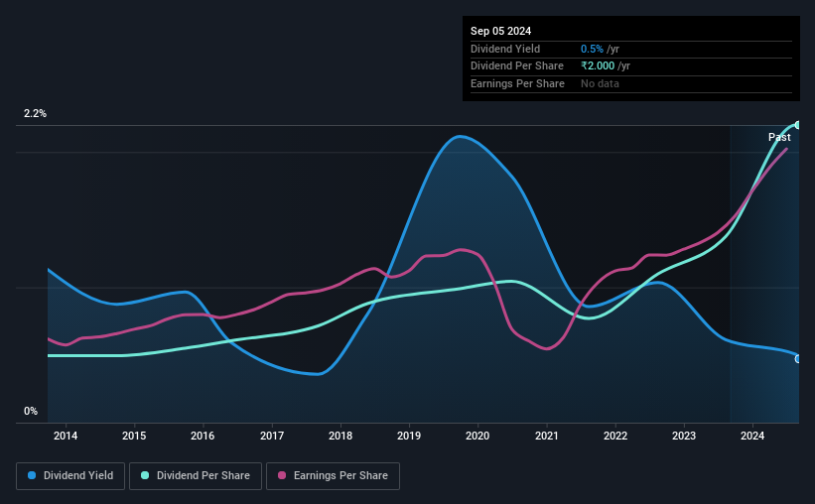Click the Earnings Per Share dip near 2021
The width and height of the screenshot is (815, 504).
point(547,348)
